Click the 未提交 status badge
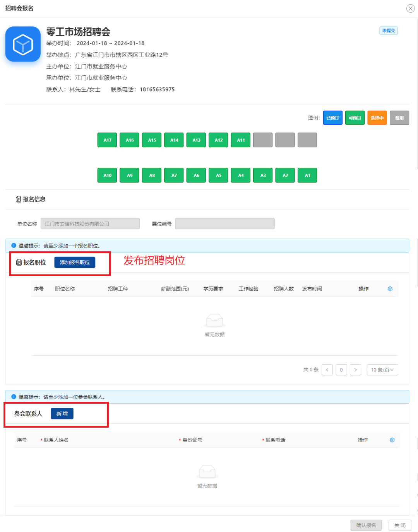418x532 pixels. 388,31
